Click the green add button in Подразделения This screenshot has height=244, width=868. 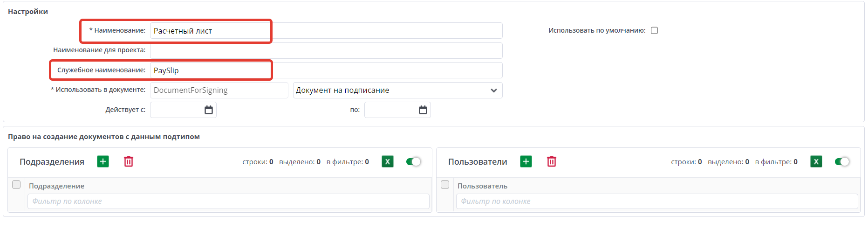103,161
